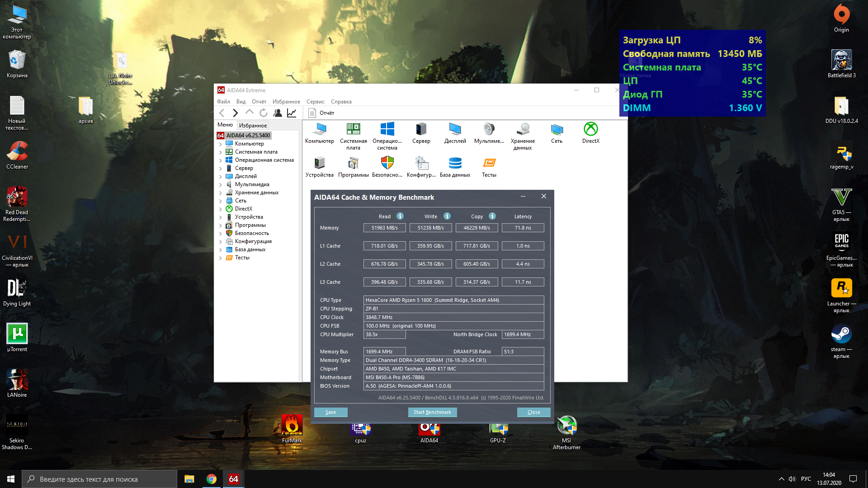Click the user profile toolbar icon
This screenshot has width=868, height=488.
(278, 113)
